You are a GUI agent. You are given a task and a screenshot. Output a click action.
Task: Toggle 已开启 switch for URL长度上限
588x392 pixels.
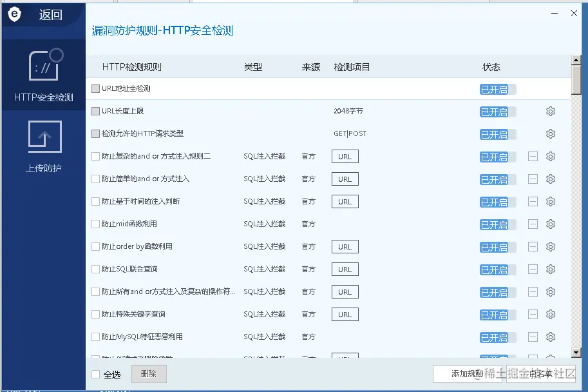pos(498,112)
